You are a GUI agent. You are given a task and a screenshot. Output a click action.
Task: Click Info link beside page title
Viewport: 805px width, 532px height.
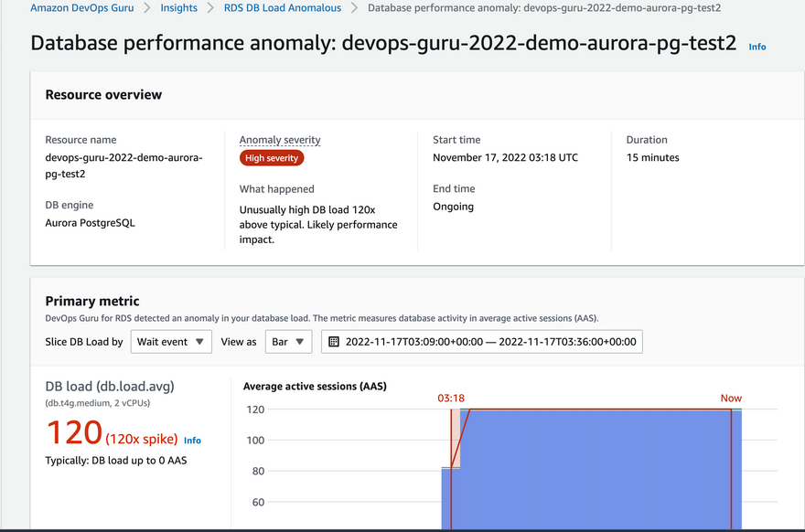(757, 47)
